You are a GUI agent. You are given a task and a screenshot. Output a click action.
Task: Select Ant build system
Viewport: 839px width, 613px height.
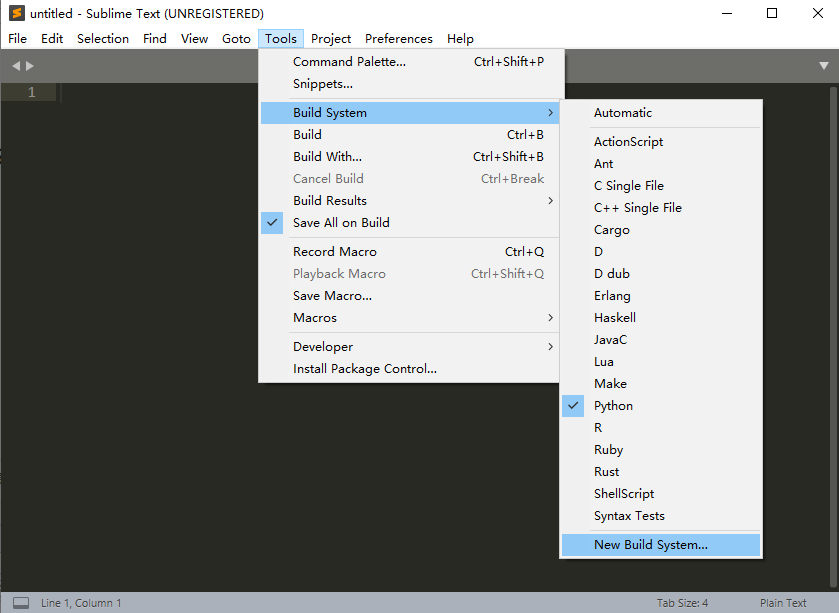pyautogui.click(x=661, y=164)
